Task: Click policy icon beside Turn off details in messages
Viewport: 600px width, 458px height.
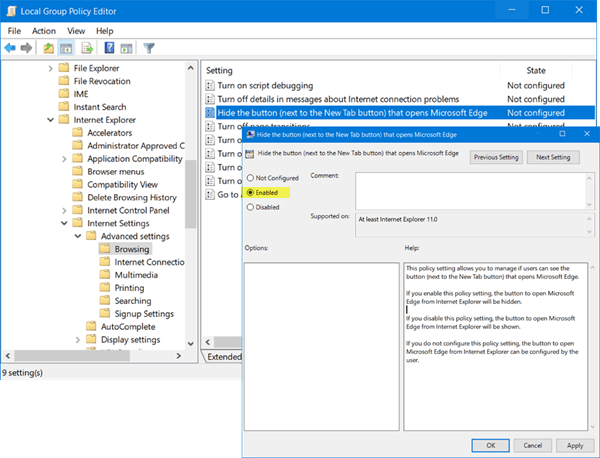Action: [210, 99]
